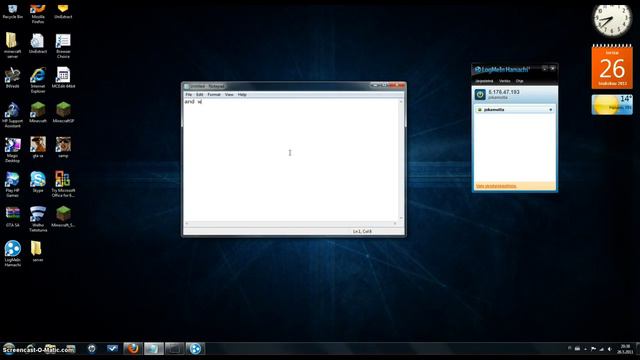Open the Edit menu in Notepad
The height and width of the screenshot is (360, 640).
(200, 95)
